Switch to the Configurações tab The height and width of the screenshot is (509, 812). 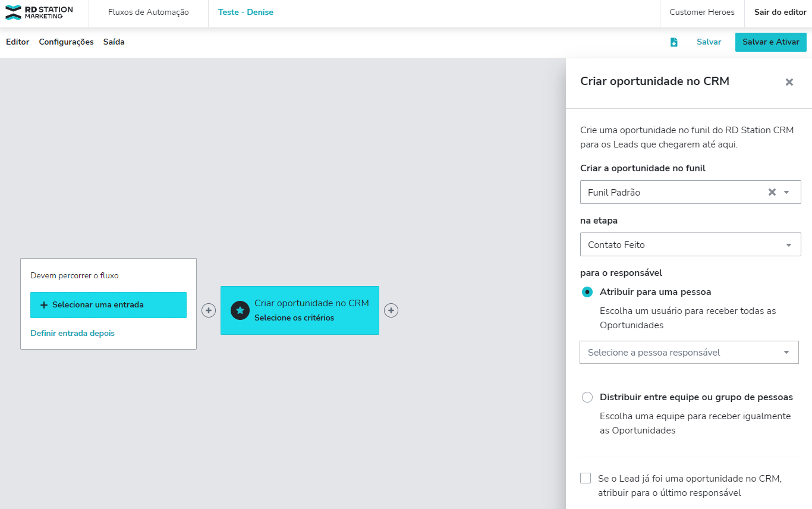click(x=66, y=42)
